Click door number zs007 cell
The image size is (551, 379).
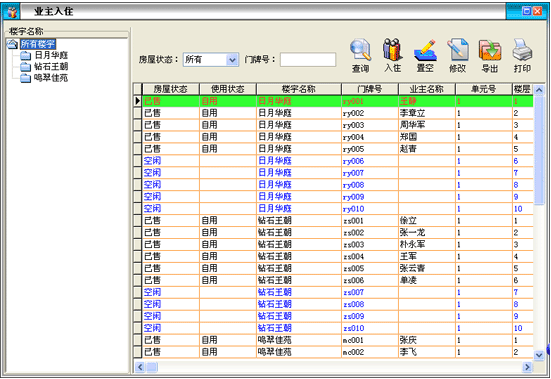tap(370, 292)
